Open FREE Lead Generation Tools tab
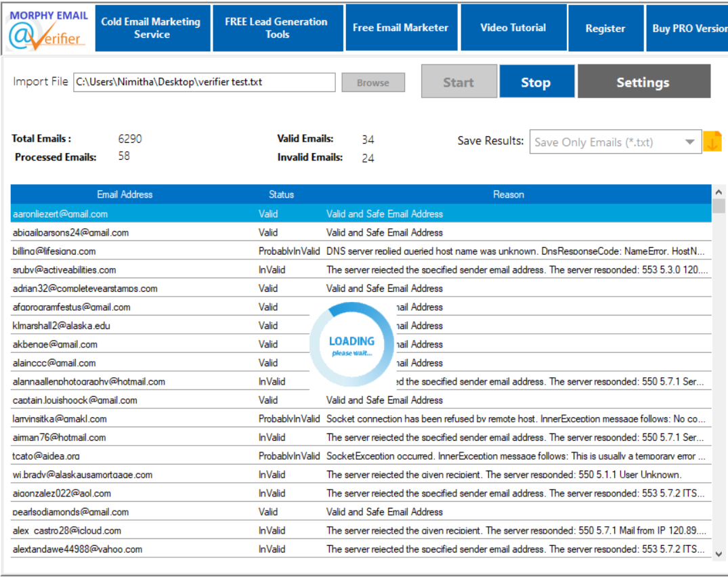 click(x=278, y=28)
